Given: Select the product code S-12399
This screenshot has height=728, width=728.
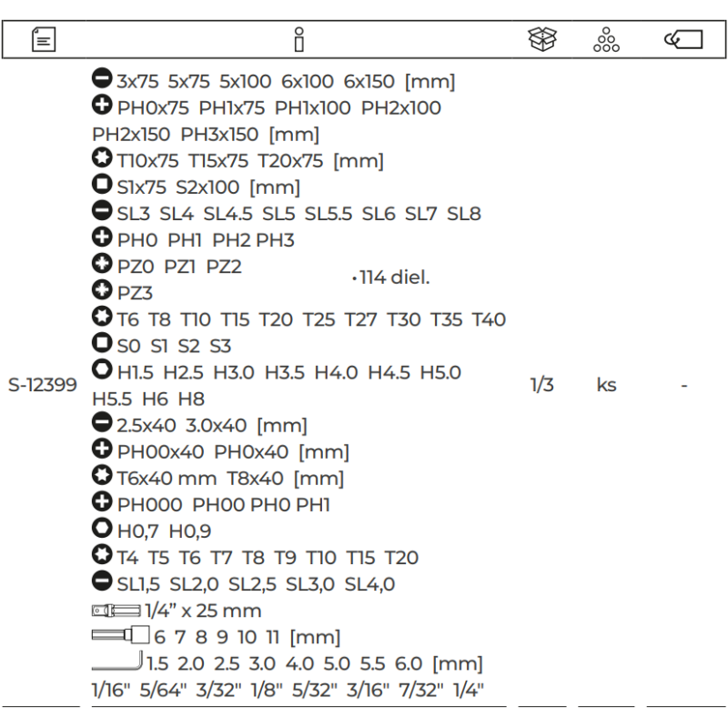Looking at the screenshot, I should 42,385.
